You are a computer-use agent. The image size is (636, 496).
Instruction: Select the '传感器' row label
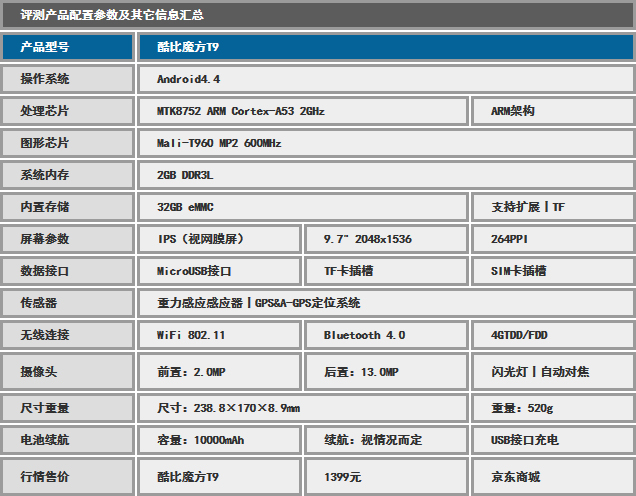click(x=68, y=303)
